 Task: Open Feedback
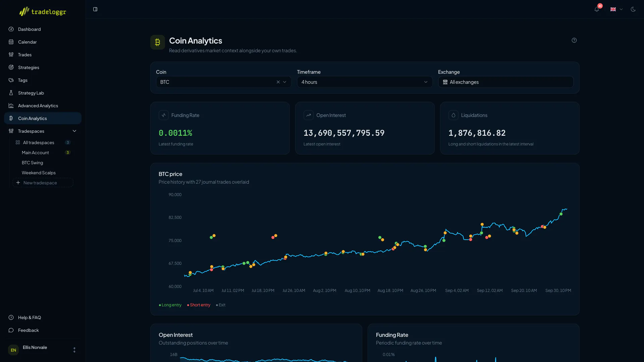(43, 330)
